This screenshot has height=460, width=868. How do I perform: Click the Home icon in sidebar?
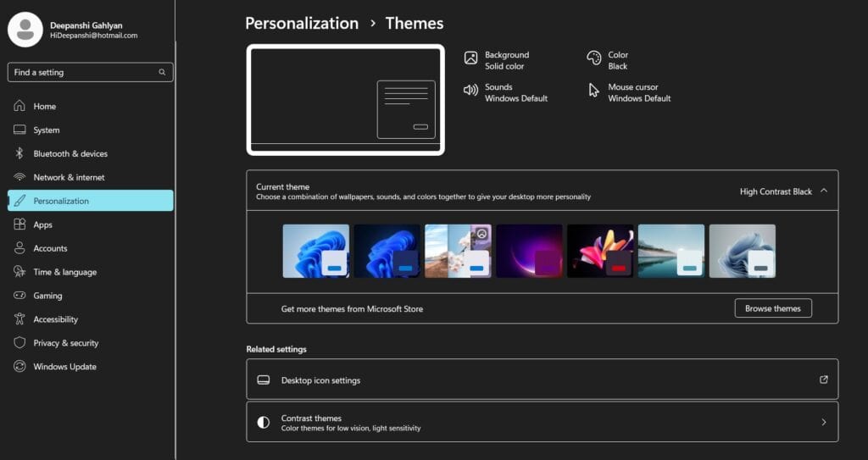click(19, 106)
